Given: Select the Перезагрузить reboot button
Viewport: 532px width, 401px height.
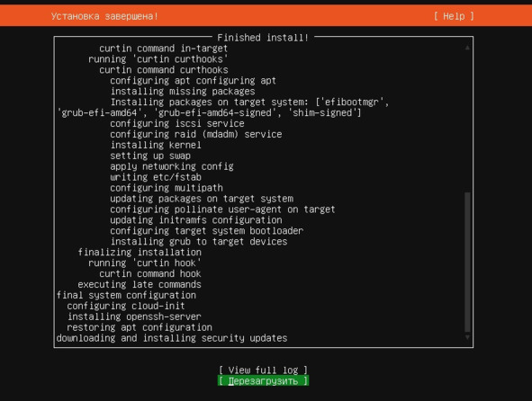Looking at the screenshot, I should point(263,380).
